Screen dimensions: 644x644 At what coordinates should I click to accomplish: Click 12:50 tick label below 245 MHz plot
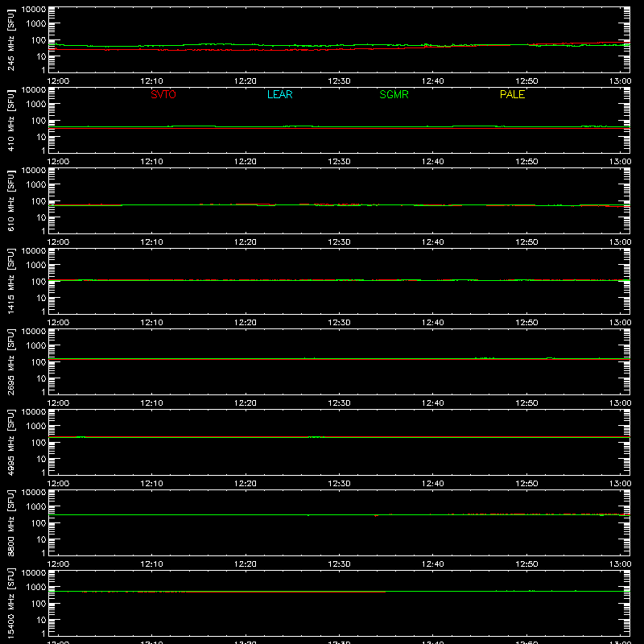pyautogui.click(x=526, y=81)
